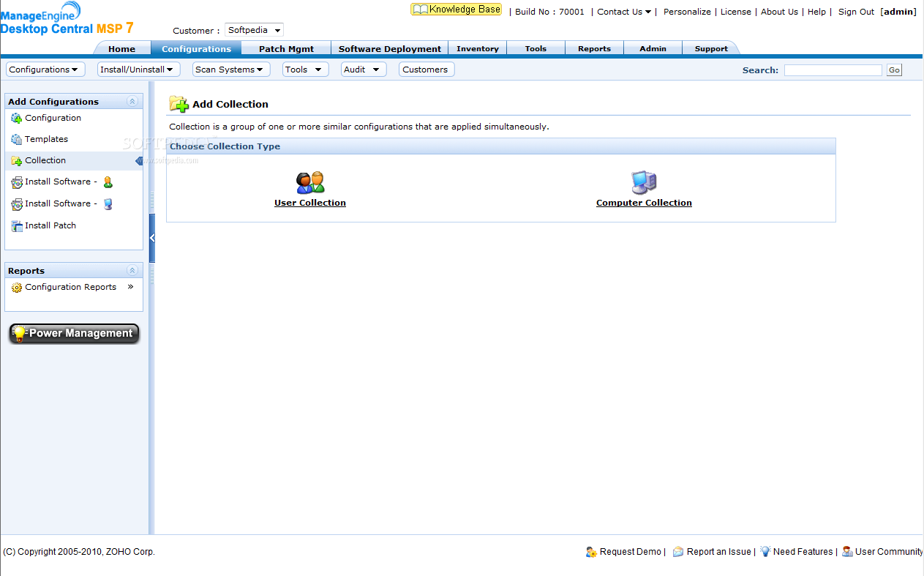Focus the Search input field
924x576 pixels.
pyautogui.click(x=833, y=70)
